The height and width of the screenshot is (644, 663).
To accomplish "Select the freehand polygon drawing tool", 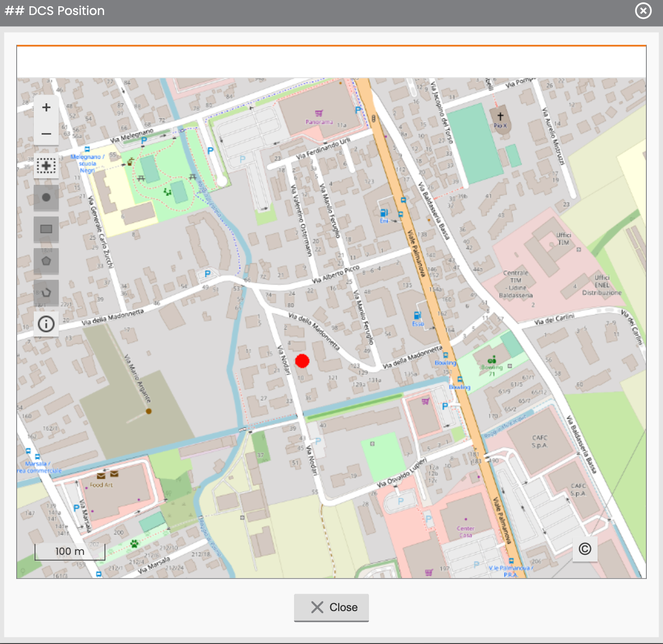I will [46, 292].
